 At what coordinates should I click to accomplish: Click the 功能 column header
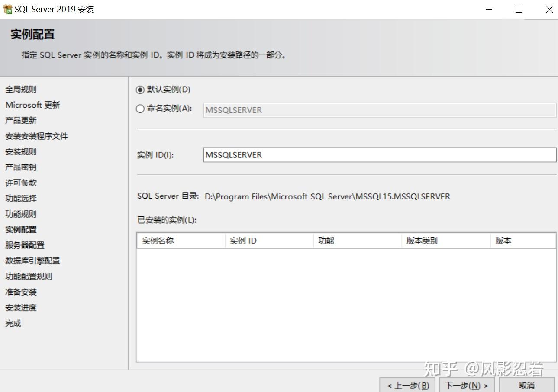[x=358, y=241]
